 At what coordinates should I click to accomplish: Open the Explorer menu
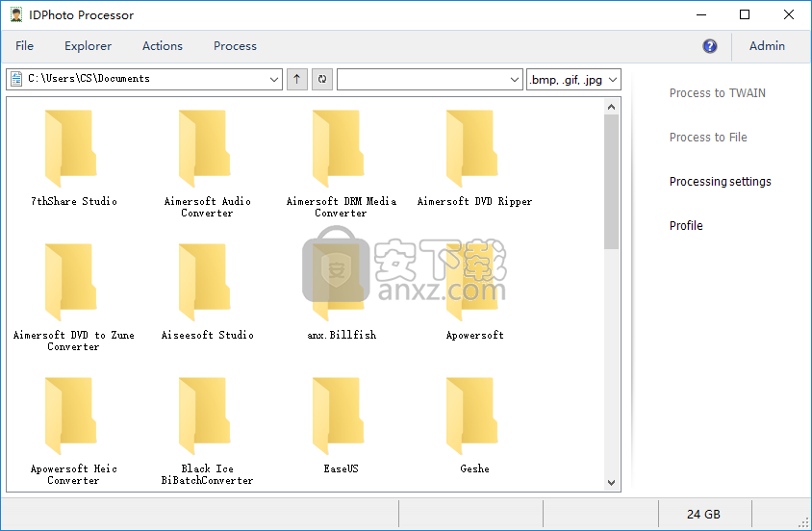pyautogui.click(x=89, y=46)
